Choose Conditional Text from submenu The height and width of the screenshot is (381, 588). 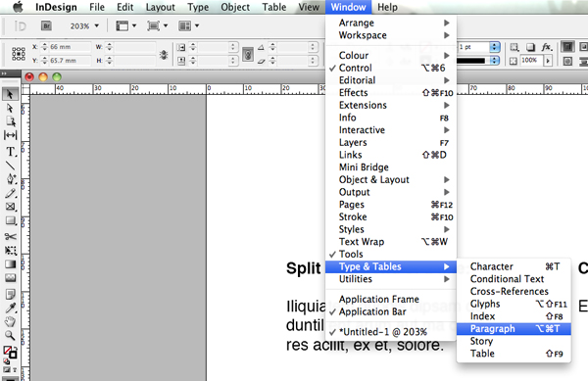pyautogui.click(x=514, y=279)
